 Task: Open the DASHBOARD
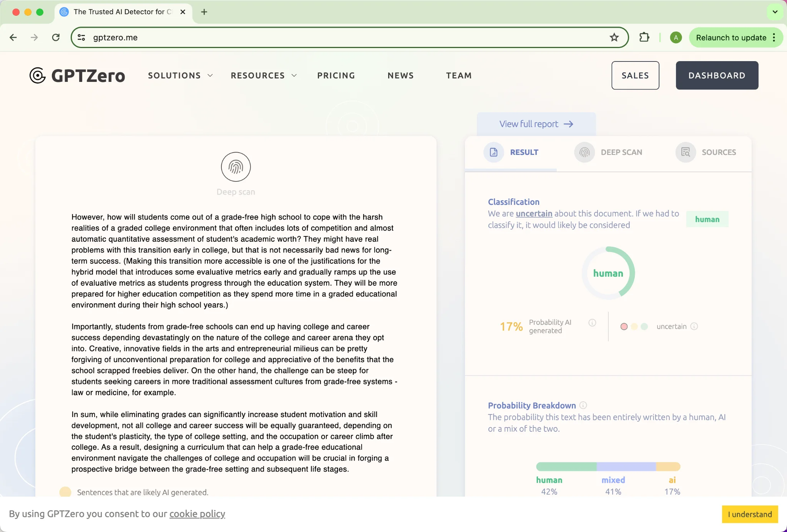[717, 75]
